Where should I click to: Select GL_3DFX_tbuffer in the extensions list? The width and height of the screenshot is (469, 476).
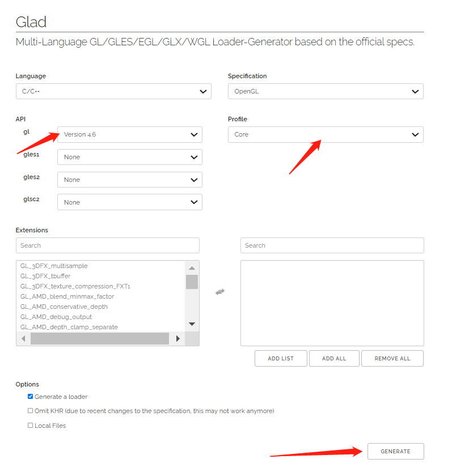tap(45, 276)
